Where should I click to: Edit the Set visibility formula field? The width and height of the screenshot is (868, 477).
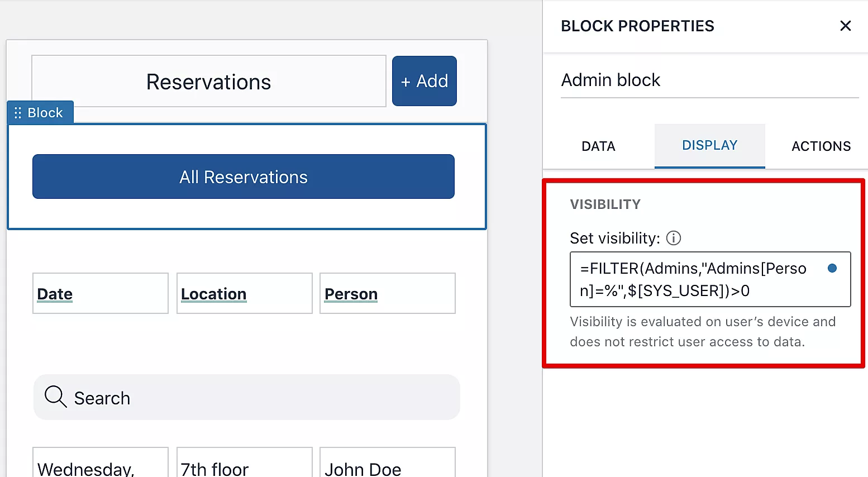pyautogui.click(x=698, y=279)
